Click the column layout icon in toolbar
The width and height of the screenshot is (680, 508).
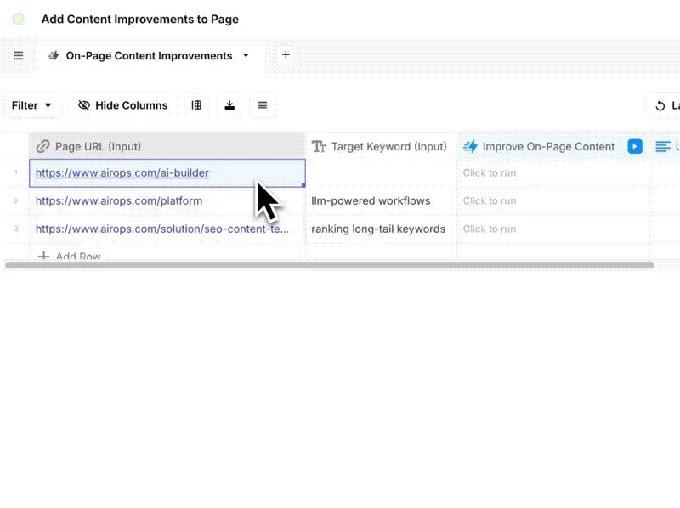(x=197, y=105)
